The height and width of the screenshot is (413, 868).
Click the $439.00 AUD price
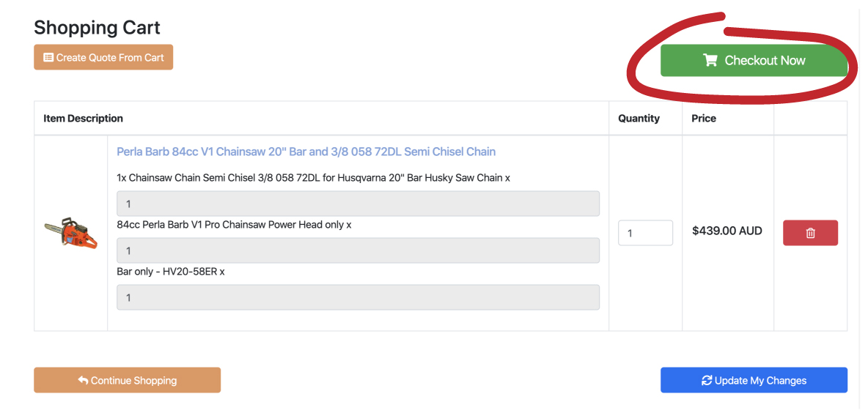tap(727, 231)
